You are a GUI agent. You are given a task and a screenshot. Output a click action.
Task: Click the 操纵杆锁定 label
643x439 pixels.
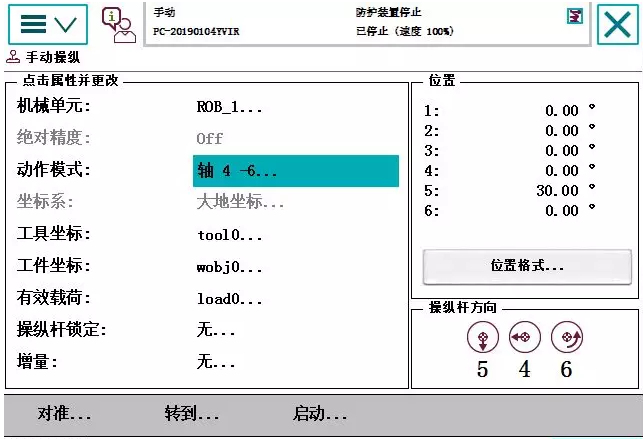[62, 329]
